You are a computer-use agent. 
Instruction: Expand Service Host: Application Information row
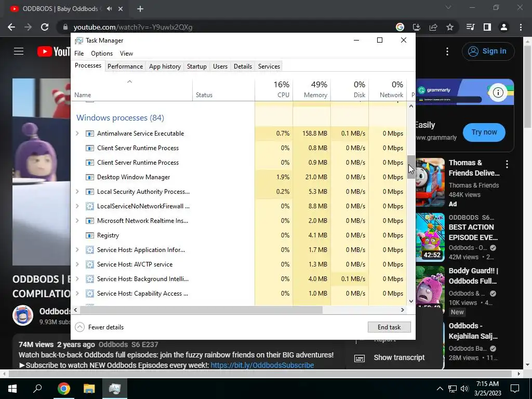coord(77,250)
